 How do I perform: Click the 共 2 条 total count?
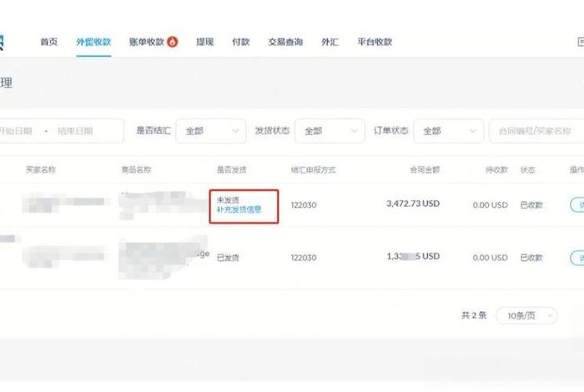tap(474, 315)
